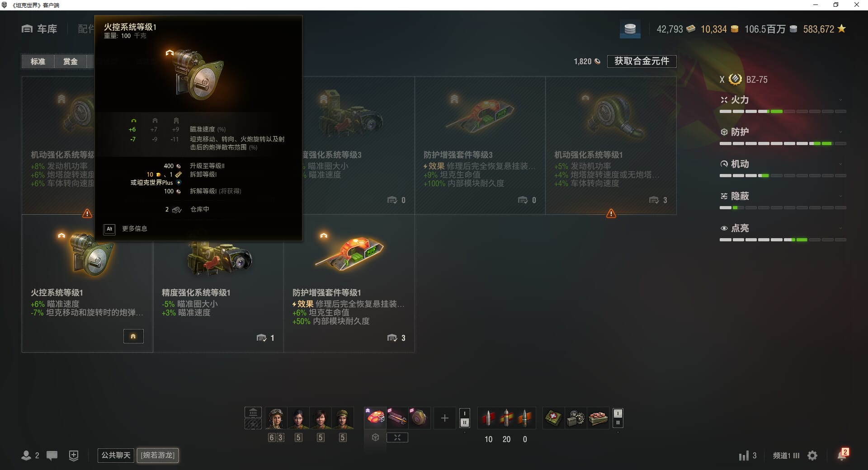This screenshot has height=470, width=868.
Task: Switch to the 公共聊天 chat tab
Action: click(116, 455)
